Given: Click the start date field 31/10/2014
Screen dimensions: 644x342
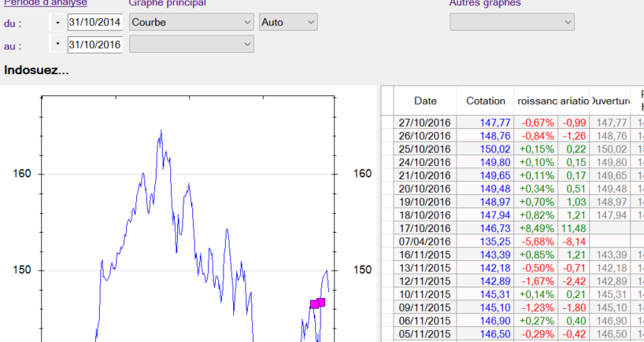Looking at the screenshot, I should pyautogui.click(x=94, y=22).
